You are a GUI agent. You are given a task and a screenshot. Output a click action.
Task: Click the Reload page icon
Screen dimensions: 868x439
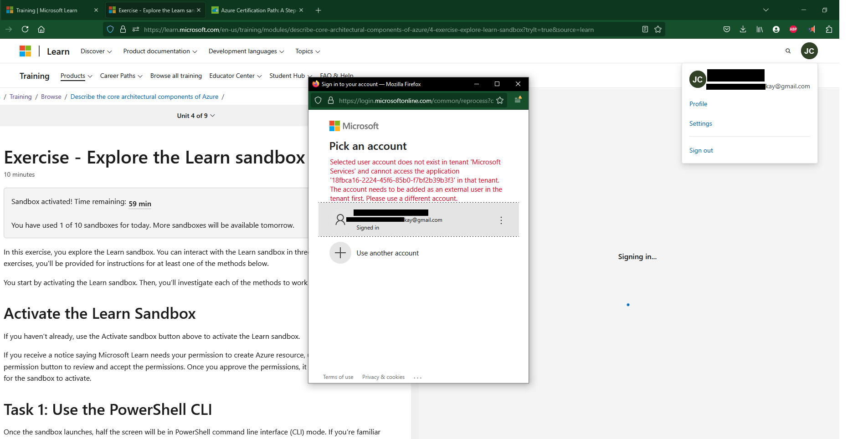25,29
